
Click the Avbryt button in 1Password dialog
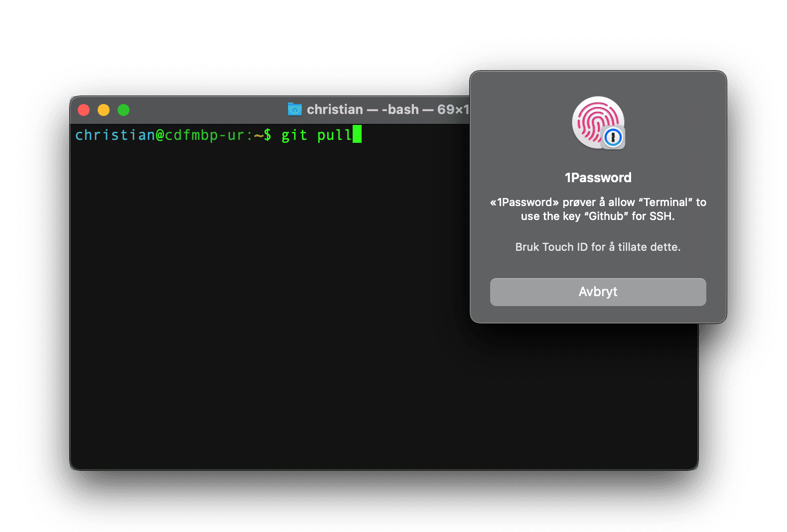(598, 292)
